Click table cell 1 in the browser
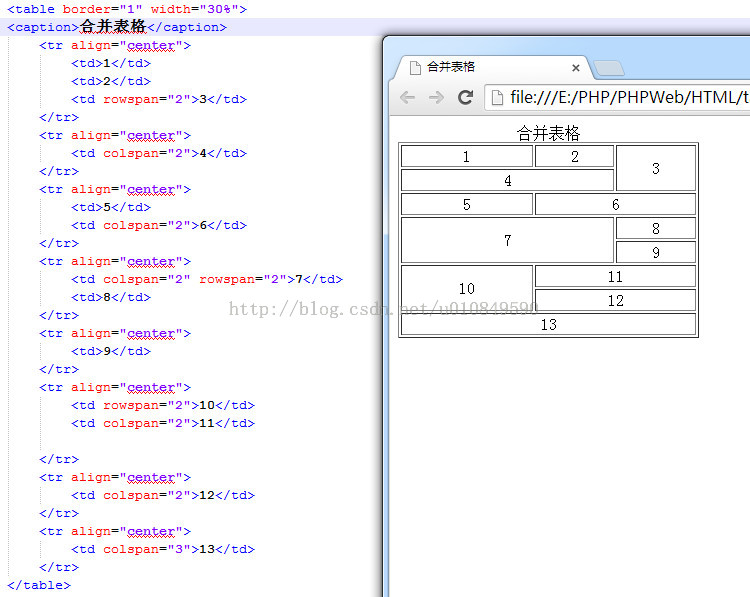Screen dimensions: 750x597 467,156
